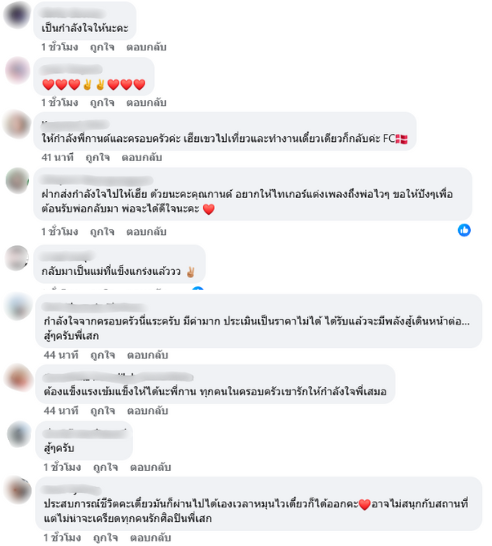Click the blue thumbs-up reaction icon
492x546 pixels.
tap(464, 230)
